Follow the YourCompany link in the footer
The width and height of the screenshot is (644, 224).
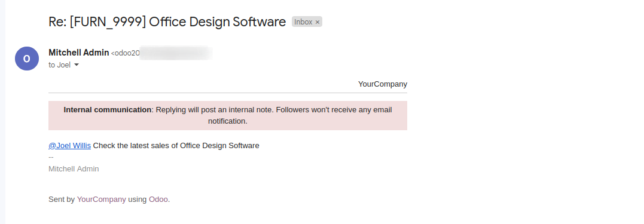point(102,200)
